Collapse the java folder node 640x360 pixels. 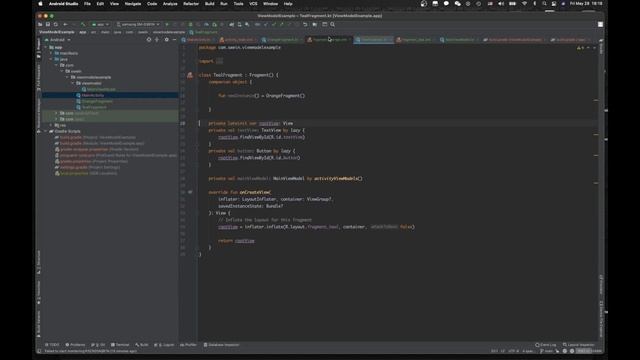click(51, 59)
